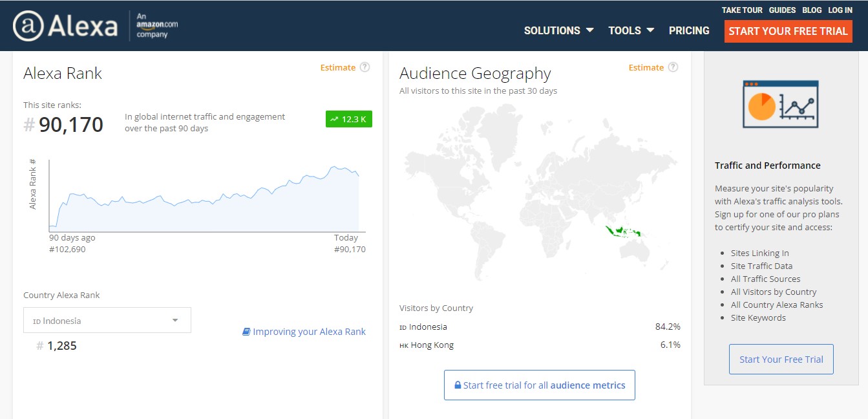The width and height of the screenshot is (868, 419).
Task: Open the Tools dropdown menu
Action: pos(631,30)
